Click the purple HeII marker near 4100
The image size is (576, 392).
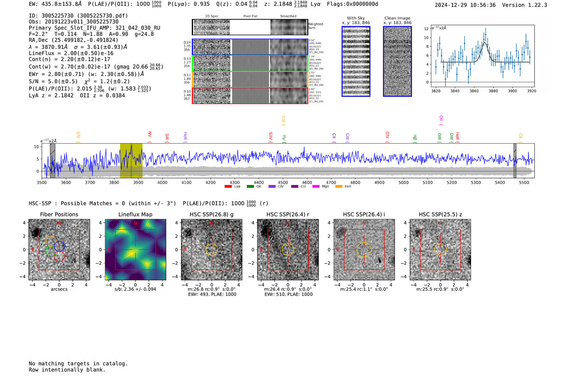coord(185,137)
